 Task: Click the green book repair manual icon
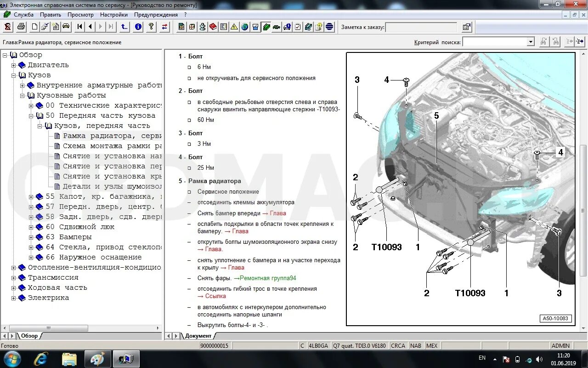click(266, 27)
